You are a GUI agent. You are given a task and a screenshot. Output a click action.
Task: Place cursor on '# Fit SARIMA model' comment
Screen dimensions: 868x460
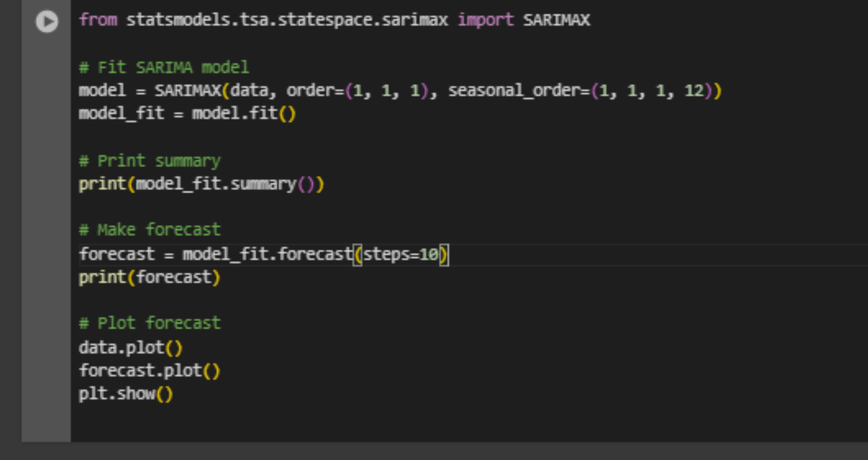pos(164,67)
